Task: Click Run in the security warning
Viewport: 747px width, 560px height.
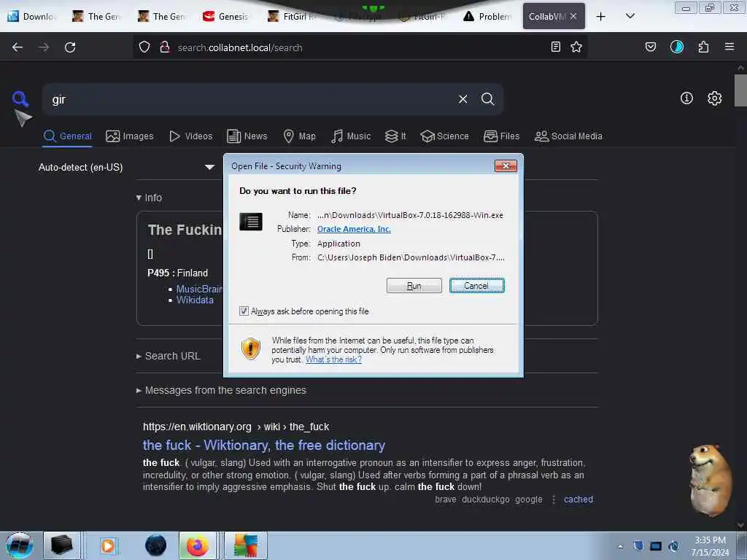Action: (x=414, y=286)
